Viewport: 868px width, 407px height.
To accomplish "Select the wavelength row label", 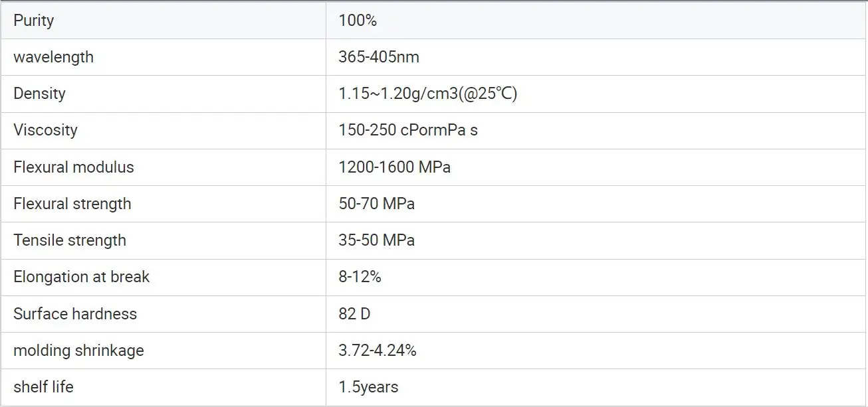I will pyautogui.click(x=53, y=57).
